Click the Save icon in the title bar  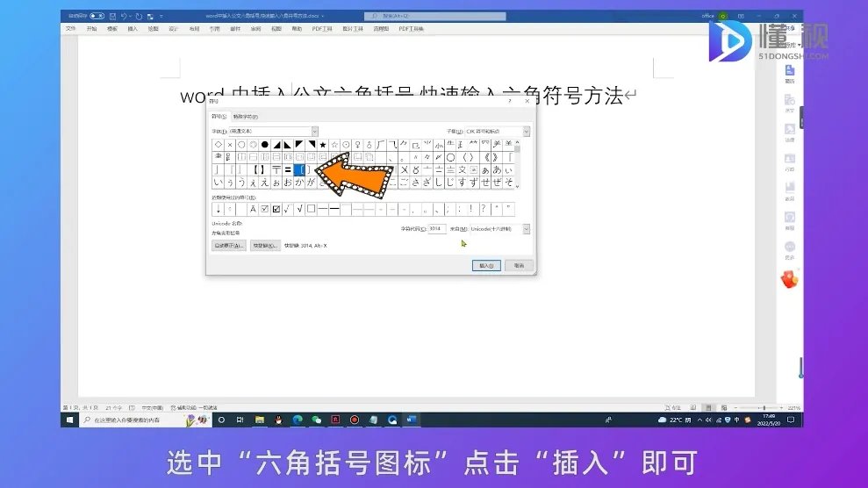tap(112, 16)
